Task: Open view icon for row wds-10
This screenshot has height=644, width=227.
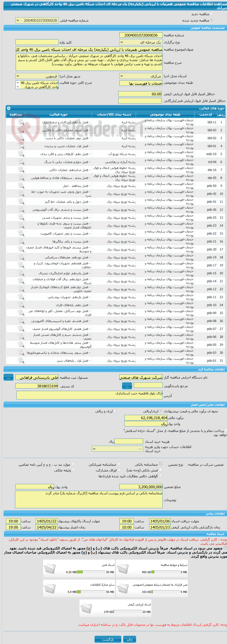Action: click(x=21, y=154)
